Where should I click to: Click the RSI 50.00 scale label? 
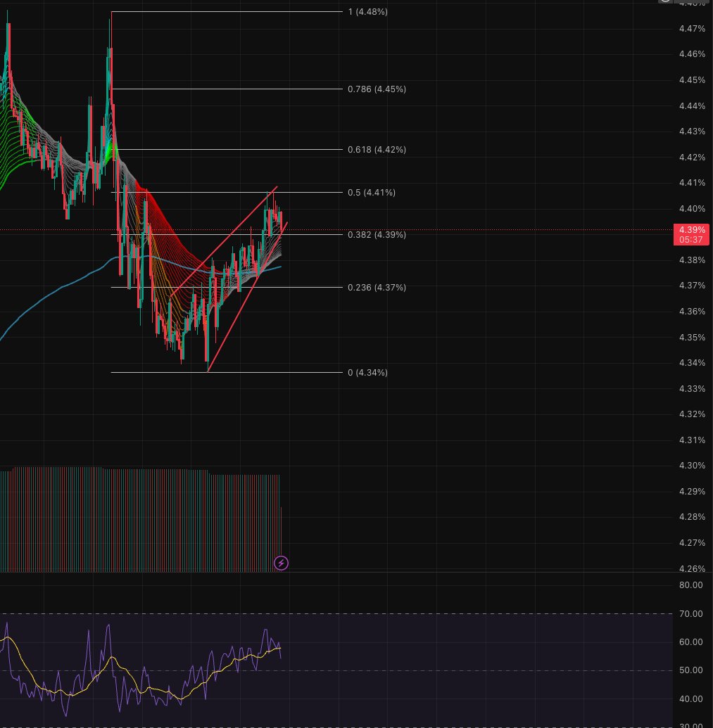point(691,670)
